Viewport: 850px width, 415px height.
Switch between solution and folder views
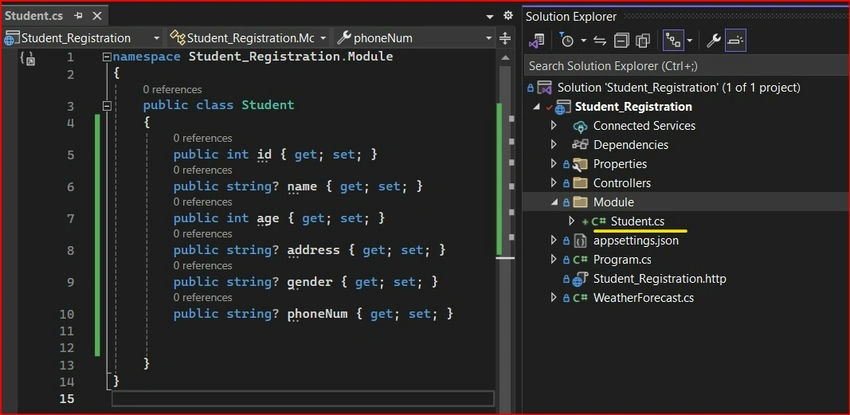coord(537,41)
